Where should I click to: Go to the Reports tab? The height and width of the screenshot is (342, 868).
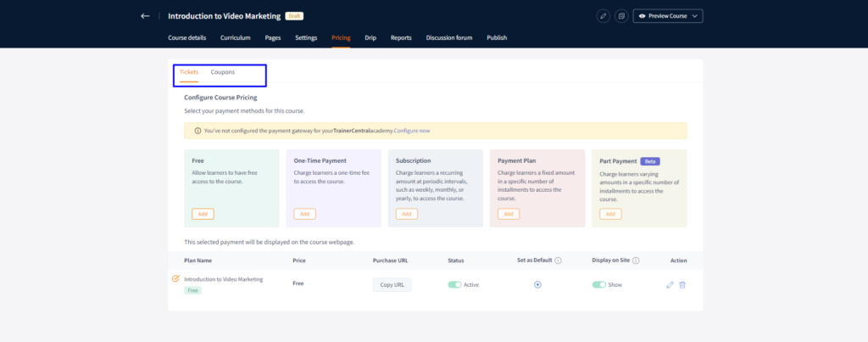(x=401, y=37)
